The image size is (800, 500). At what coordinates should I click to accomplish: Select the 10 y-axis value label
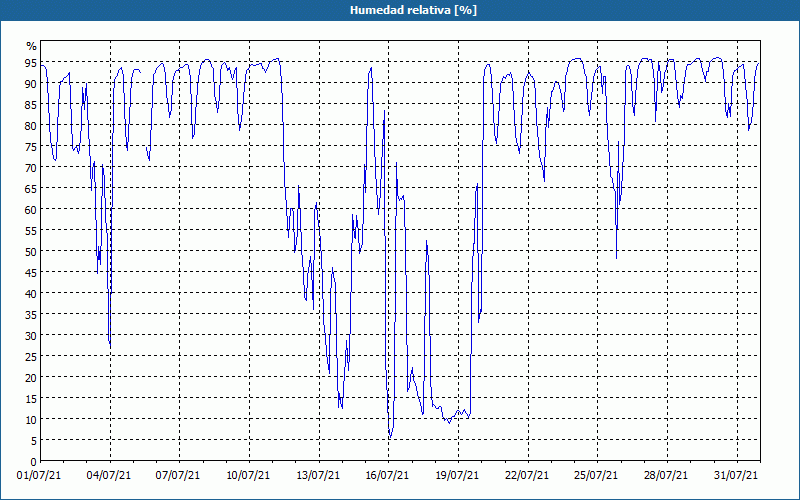(31, 419)
